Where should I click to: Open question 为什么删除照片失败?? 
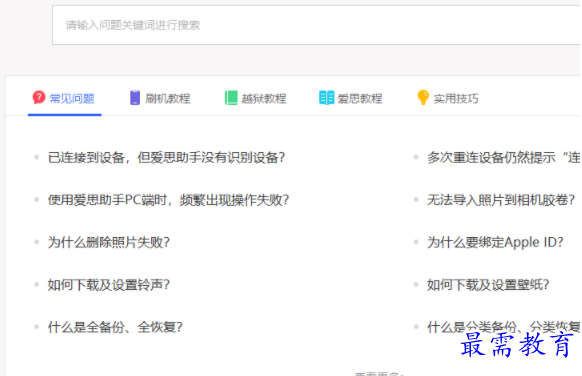point(109,242)
